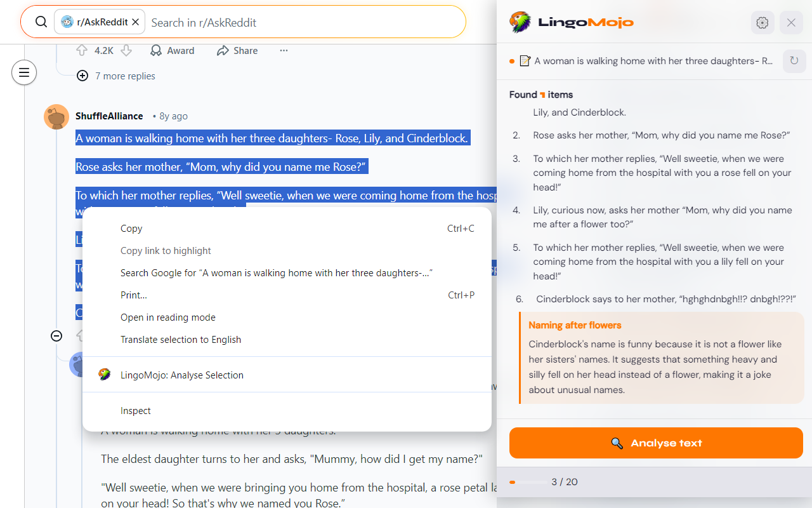This screenshot has width=812, height=508.
Task: Open ShuffleAlliance user profile link
Action: (109, 116)
